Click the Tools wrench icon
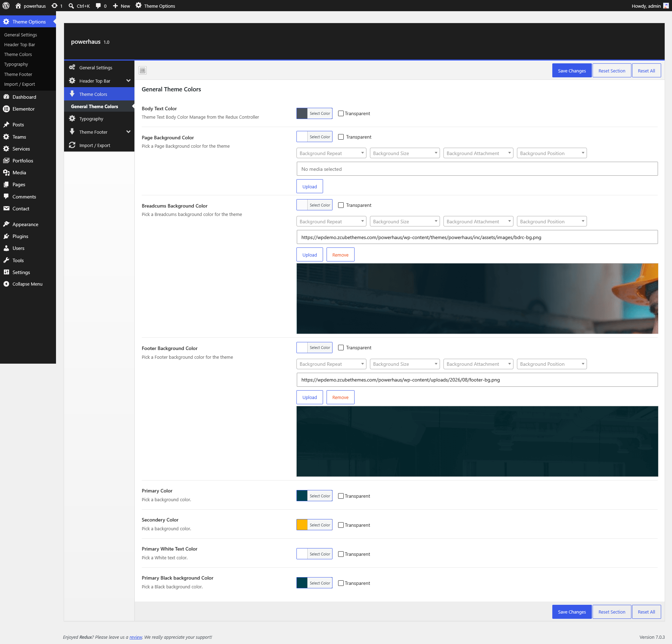Image resolution: width=672 pixels, height=644 pixels. click(6, 260)
